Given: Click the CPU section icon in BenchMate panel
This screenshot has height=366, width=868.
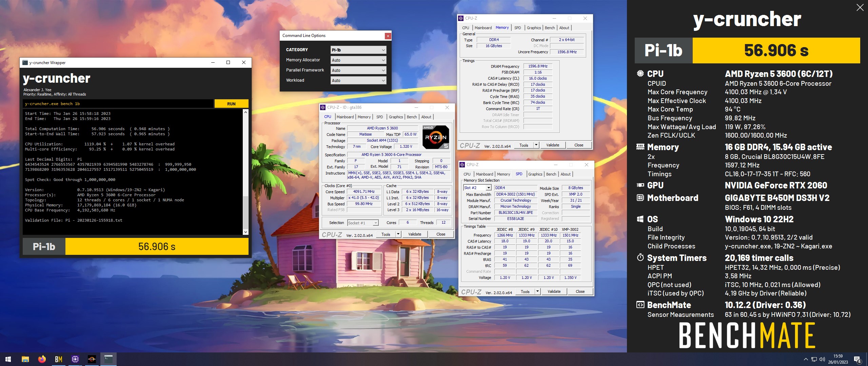Looking at the screenshot, I should [x=640, y=74].
